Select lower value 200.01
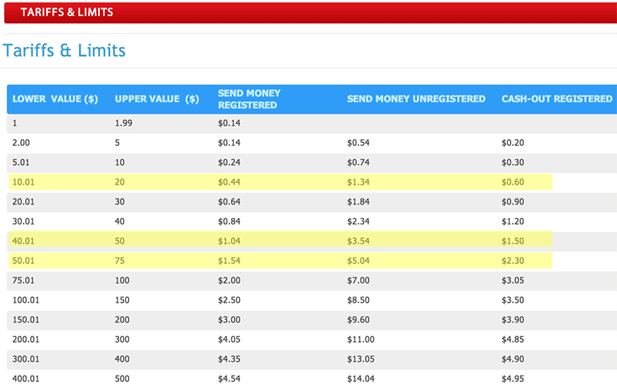This screenshot has height=384, width=617. (26, 339)
